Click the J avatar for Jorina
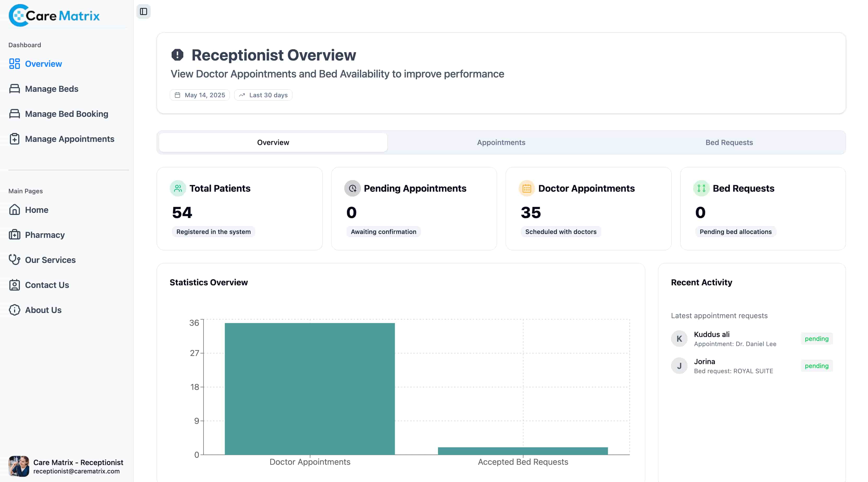The width and height of the screenshot is (868, 482). [x=679, y=366]
